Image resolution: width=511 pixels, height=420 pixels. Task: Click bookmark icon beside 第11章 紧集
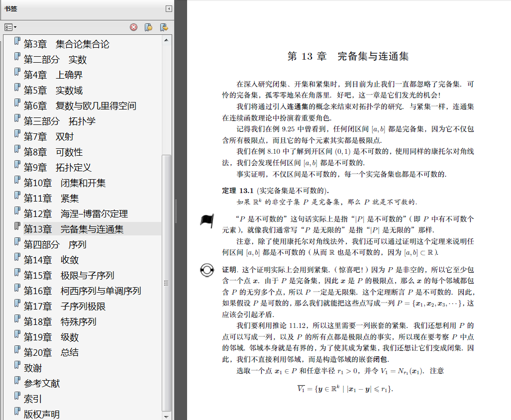(x=17, y=196)
